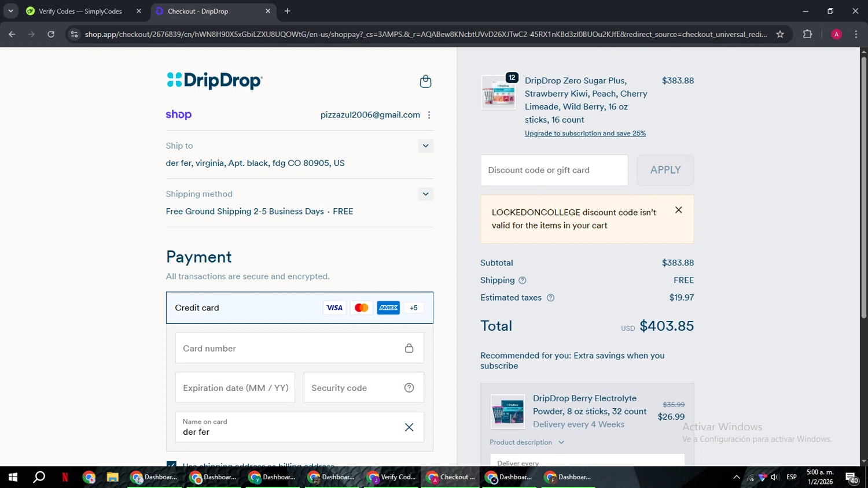Open the taskbar clock showing 5:00 a. m.
This screenshot has height=488, width=868.
click(x=820, y=477)
